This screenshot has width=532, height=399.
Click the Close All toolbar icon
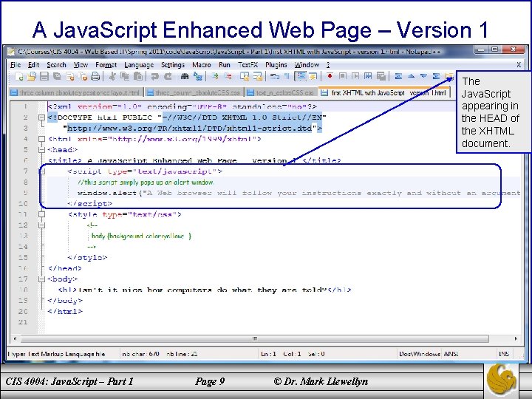(x=83, y=76)
